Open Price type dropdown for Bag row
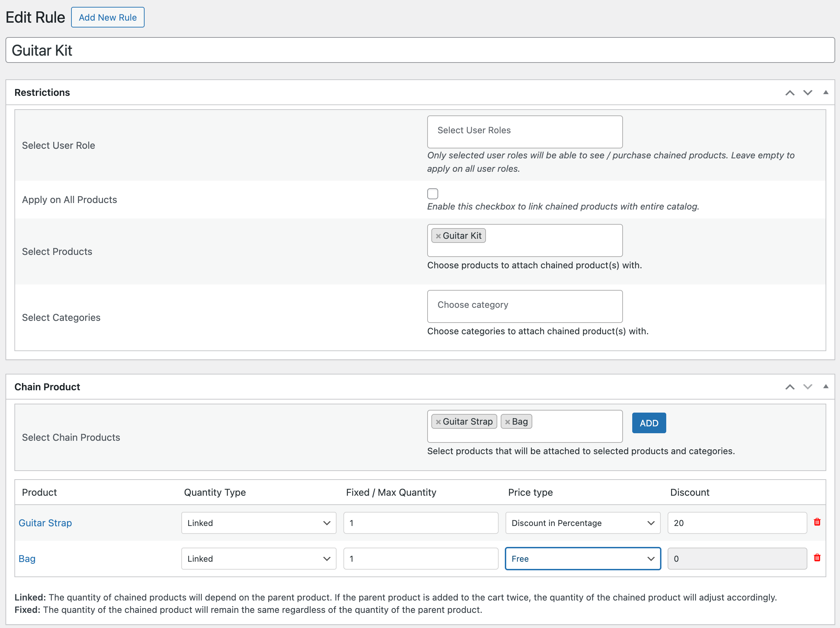The width and height of the screenshot is (840, 628). coord(582,559)
